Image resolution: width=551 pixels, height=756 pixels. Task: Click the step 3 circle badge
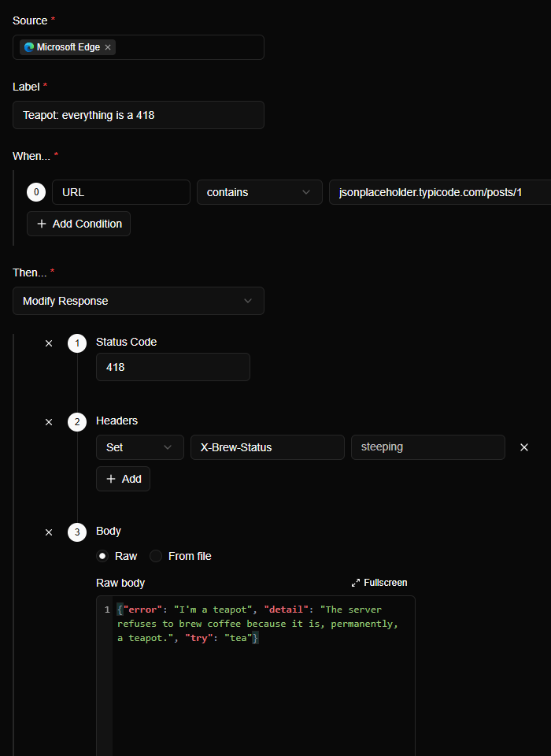77,532
